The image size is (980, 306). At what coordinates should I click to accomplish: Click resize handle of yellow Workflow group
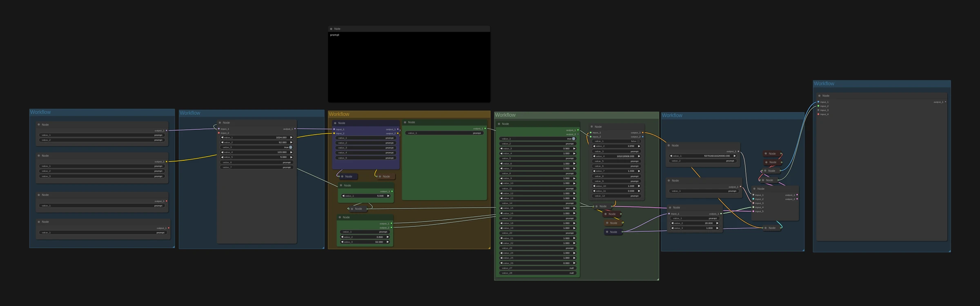[488, 247]
